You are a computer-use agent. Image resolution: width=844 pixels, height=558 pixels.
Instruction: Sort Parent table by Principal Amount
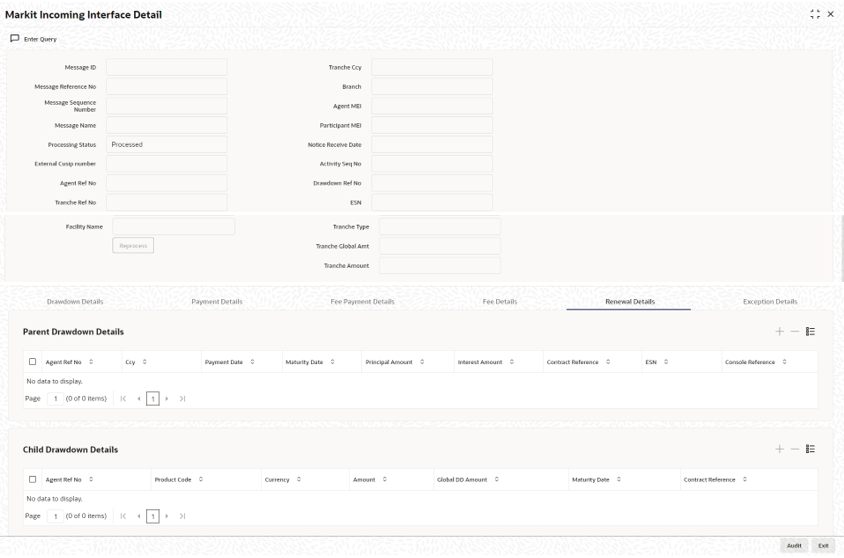coord(422,362)
